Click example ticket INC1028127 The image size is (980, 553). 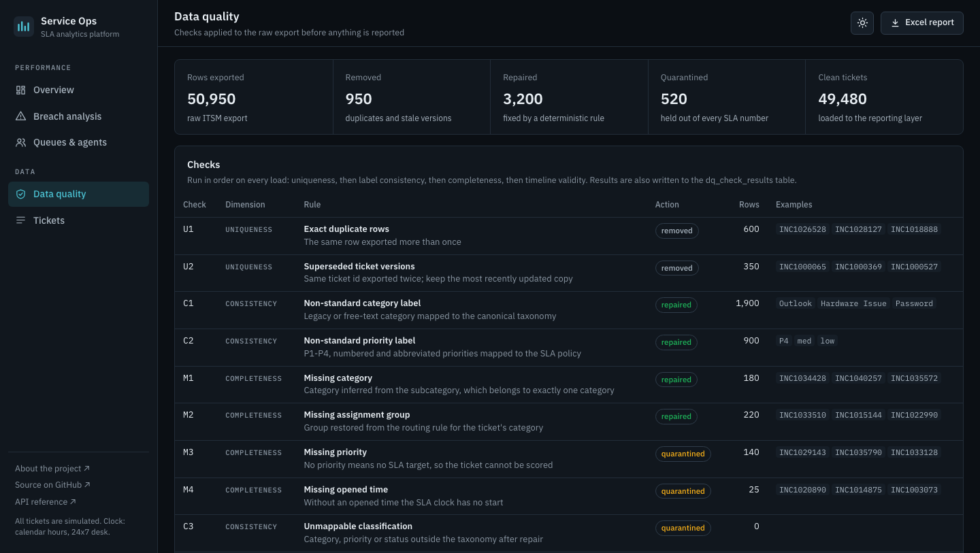(x=858, y=229)
